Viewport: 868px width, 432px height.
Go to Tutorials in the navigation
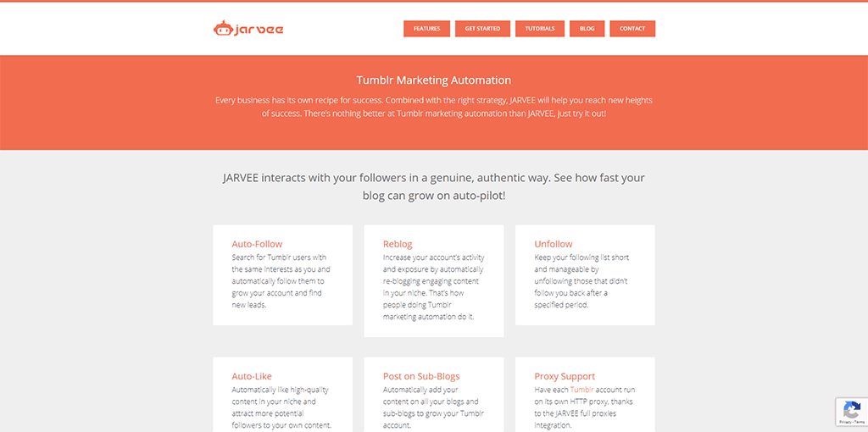click(x=540, y=29)
